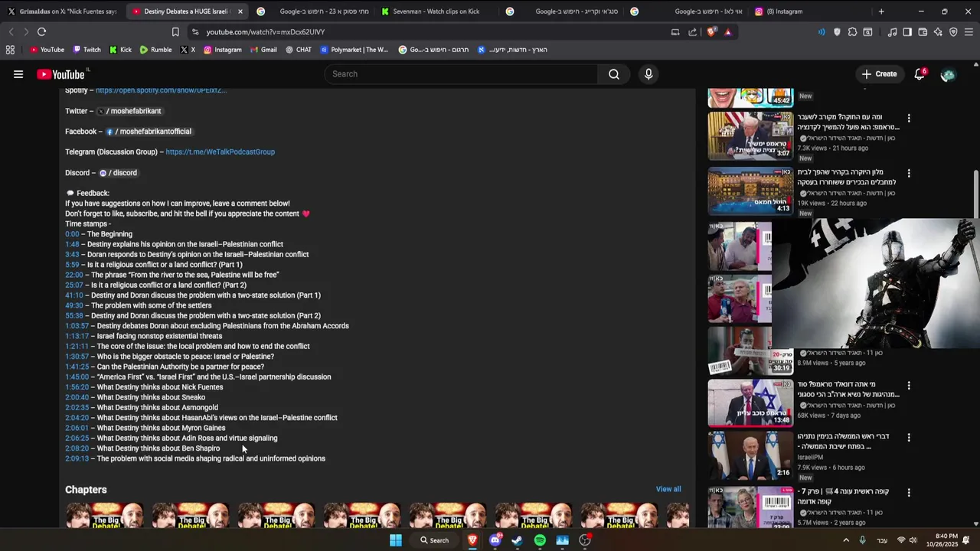Open the Kick bookmark
Screen dimensions: 980x551
(120, 50)
